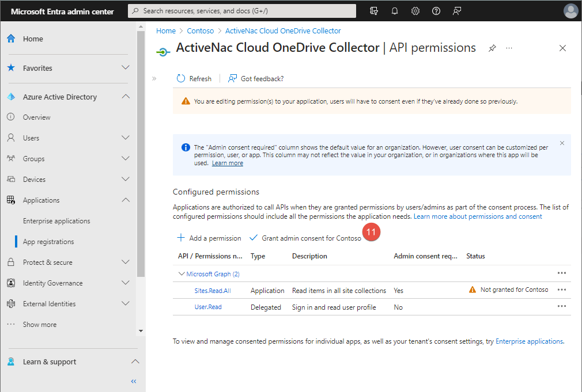Open the Got feedback? smiley icon

233,78
